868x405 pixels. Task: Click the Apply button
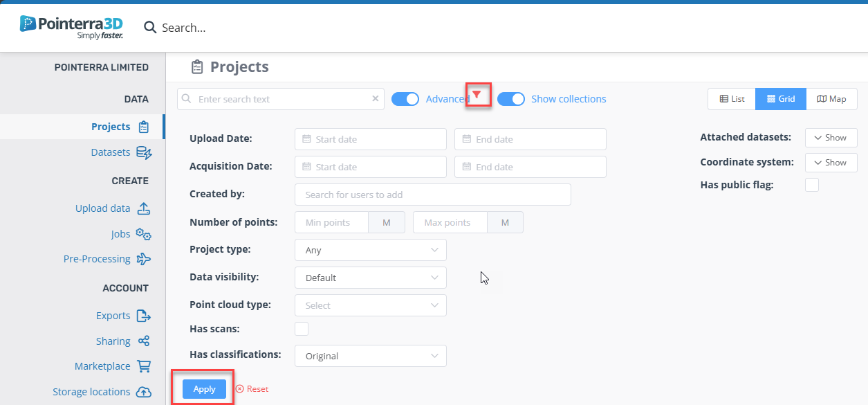pyautogui.click(x=204, y=389)
